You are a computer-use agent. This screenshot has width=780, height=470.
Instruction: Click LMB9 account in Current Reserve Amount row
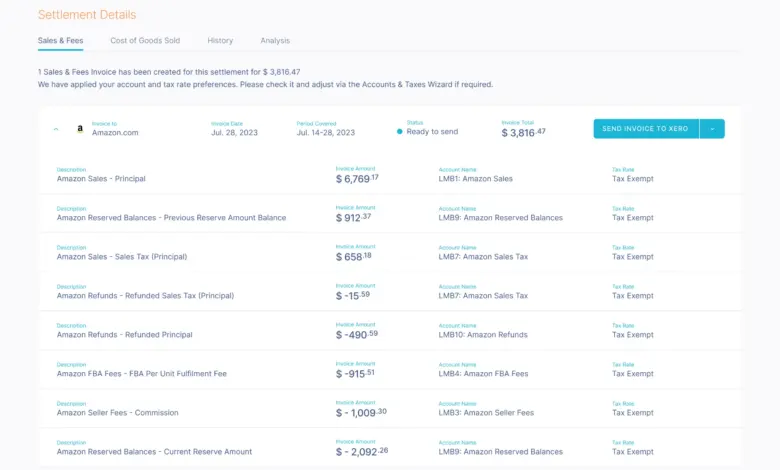500,452
